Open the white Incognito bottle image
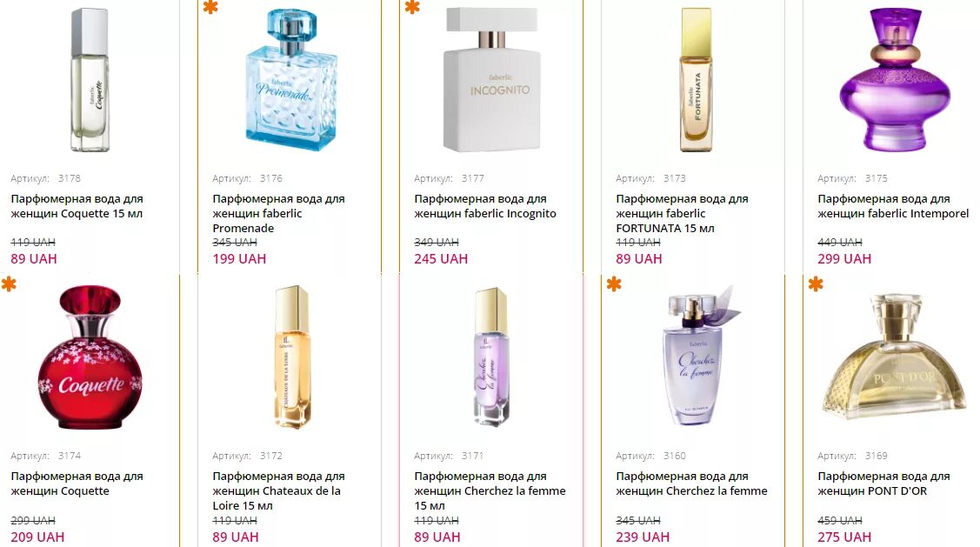The image size is (980, 547). [492, 80]
